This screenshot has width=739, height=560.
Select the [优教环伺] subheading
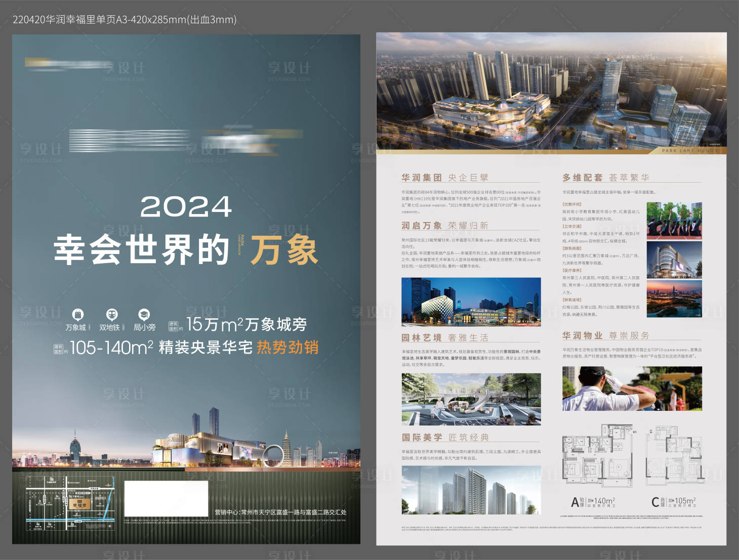tap(572, 204)
